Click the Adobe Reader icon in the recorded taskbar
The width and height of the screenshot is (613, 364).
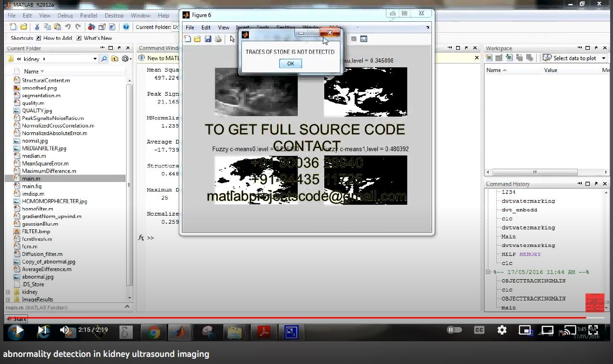click(264, 332)
